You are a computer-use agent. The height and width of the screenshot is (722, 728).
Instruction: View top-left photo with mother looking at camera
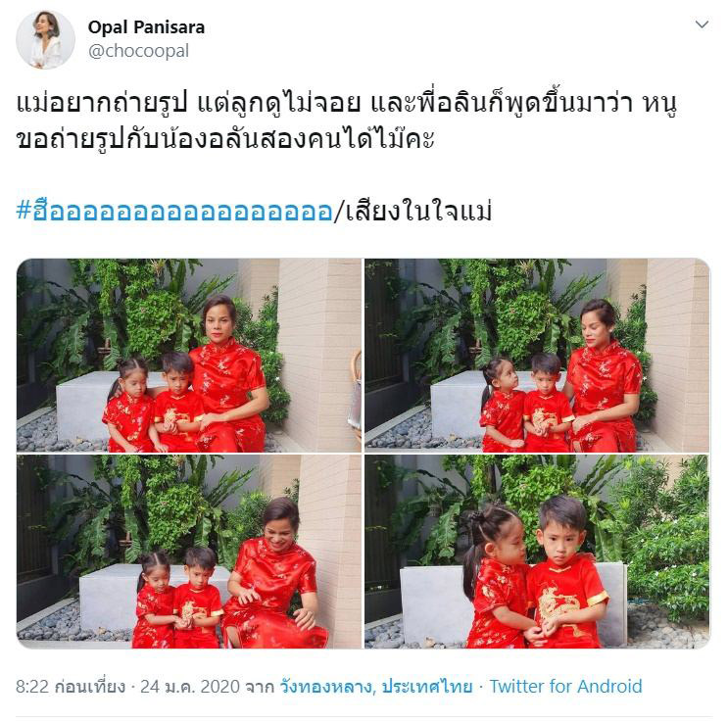point(189,356)
